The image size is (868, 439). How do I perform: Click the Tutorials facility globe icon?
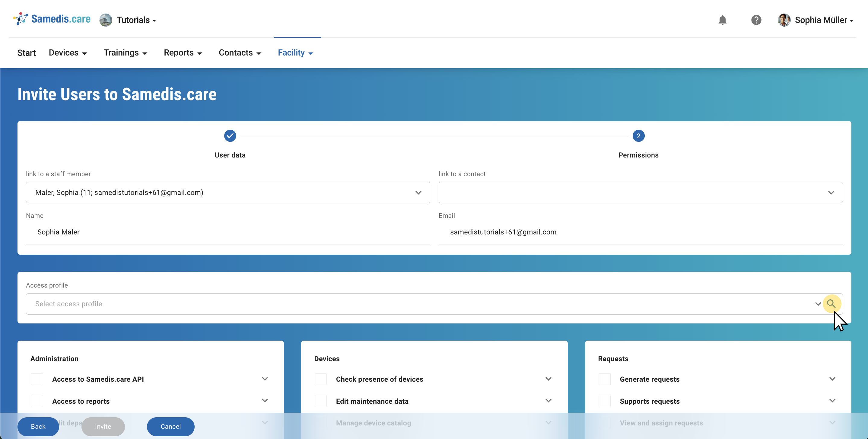pos(106,20)
